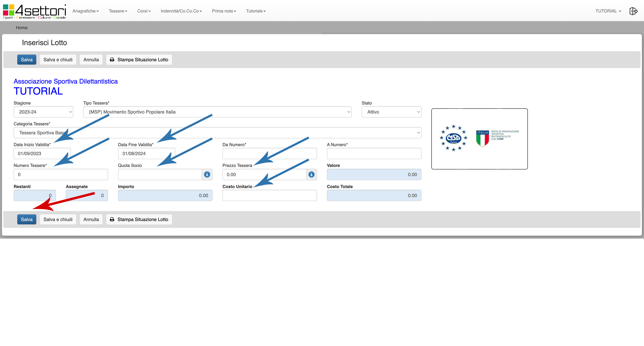Click top Stampa Situazione Lotto printer button
The width and height of the screenshot is (644, 346).
point(139,60)
